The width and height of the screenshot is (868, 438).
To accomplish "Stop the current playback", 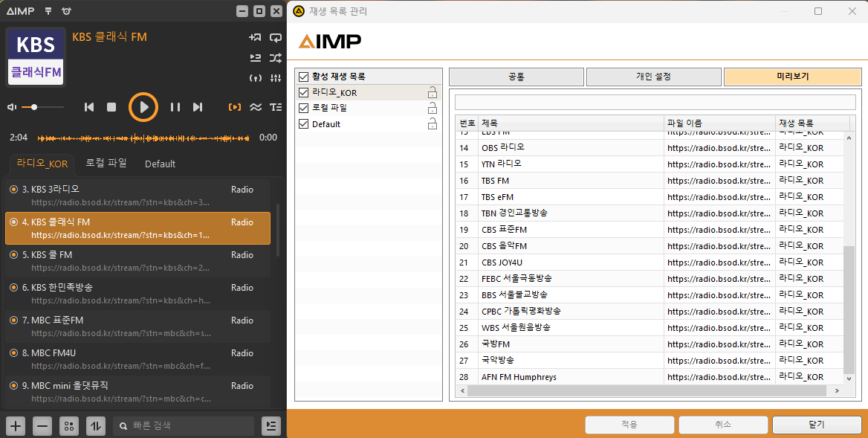I will click(111, 107).
